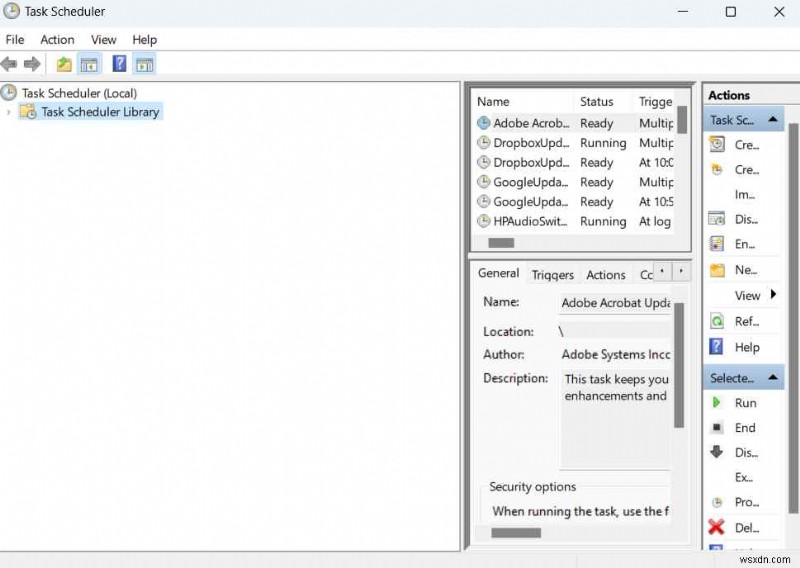Image resolution: width=800 pixels, height=568 pixels.
Task: Toggle the Show/Hide Action Pane icon
Action: 144,64
